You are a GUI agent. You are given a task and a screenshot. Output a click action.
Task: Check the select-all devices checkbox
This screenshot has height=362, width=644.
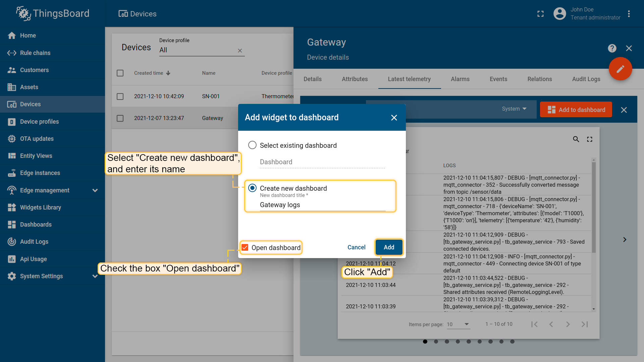tap(120, 73)
